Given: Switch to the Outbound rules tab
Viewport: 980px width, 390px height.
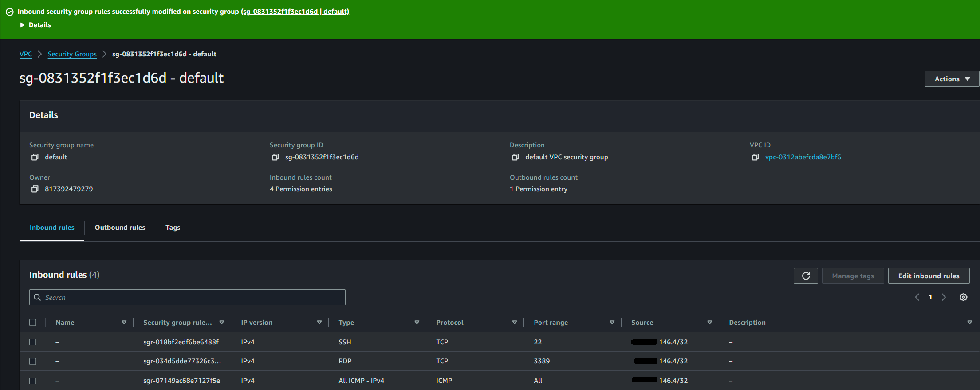Looking at the screenshot, I should (x=120, y=228).
